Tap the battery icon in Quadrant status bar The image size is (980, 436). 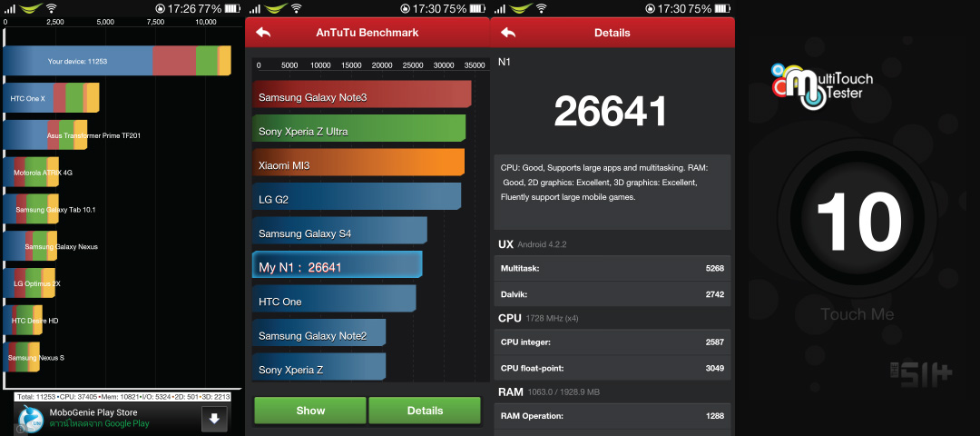pos(232,9)
